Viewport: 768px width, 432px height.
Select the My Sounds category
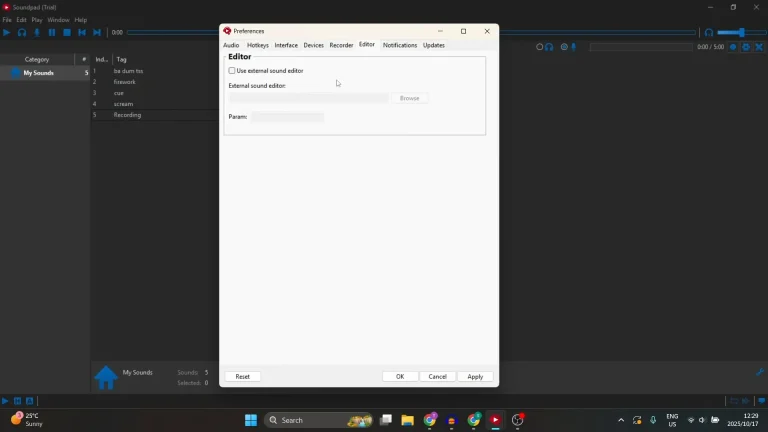click(x=45, y=73)
